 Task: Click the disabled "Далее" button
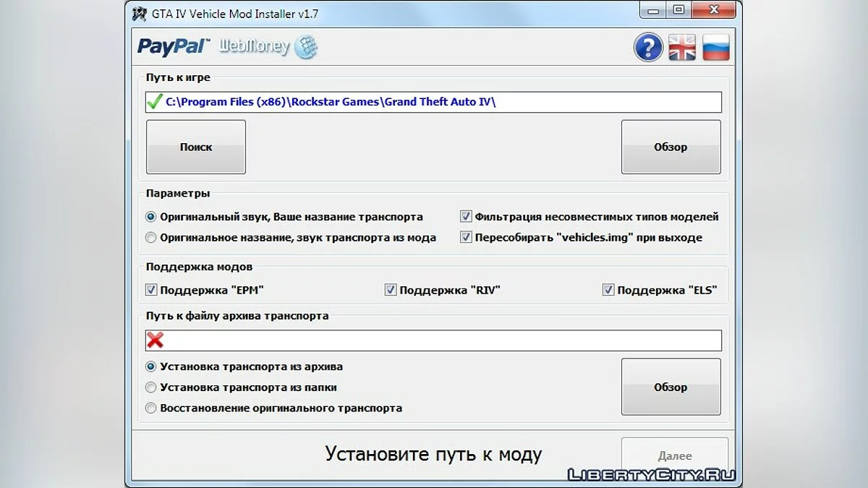point(674,455)
